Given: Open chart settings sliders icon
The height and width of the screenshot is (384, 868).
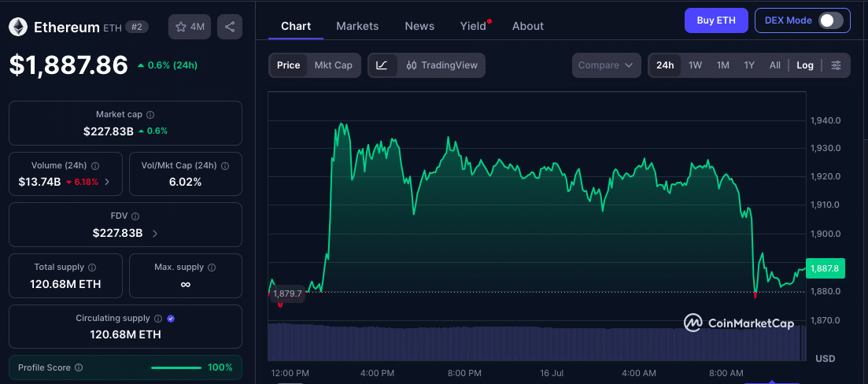Looking at the screenshot, I should click(837, 65).
